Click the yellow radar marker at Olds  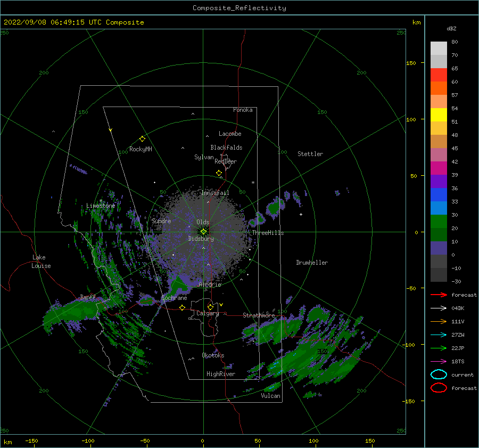coord(203,232)
